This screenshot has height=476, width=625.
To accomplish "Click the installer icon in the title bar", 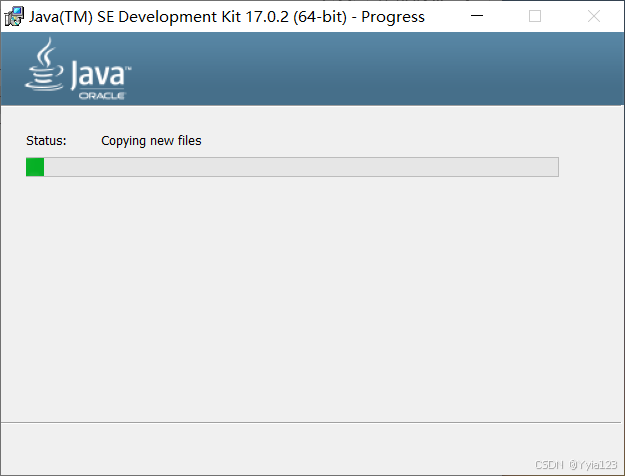I will pyautogui.click(x=14, y=16).
